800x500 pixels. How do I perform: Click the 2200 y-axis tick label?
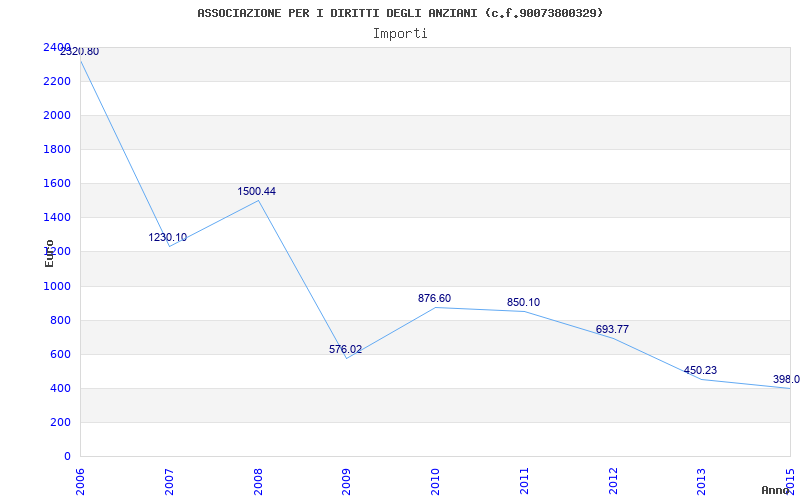tap(57, 82)
